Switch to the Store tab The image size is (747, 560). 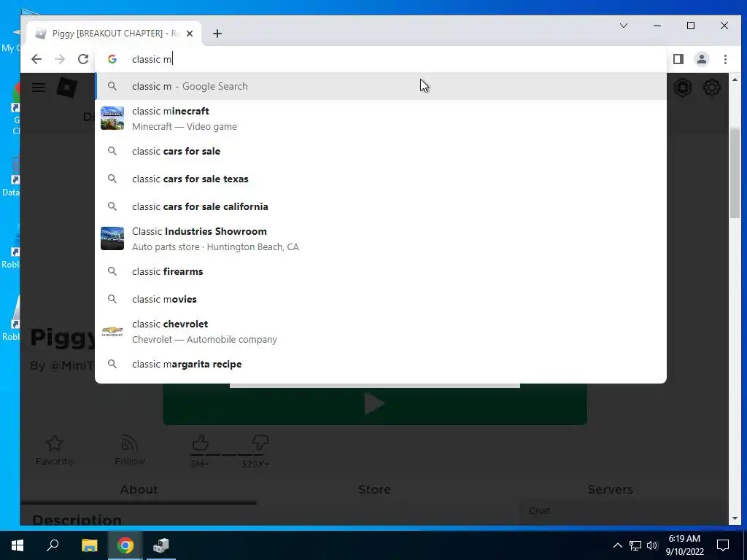pos(374,489)
